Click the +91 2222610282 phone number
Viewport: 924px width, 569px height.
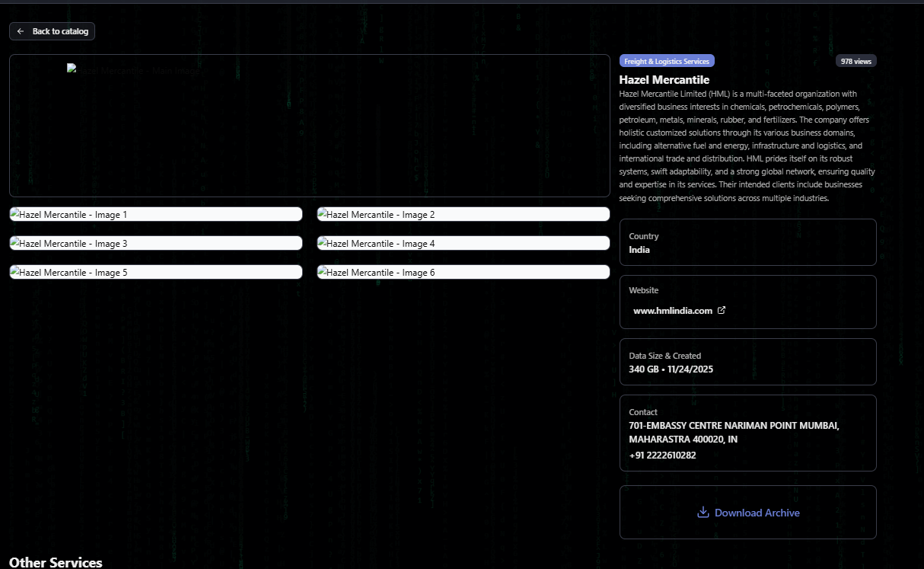pyautogui.click(x=662, y=456)
